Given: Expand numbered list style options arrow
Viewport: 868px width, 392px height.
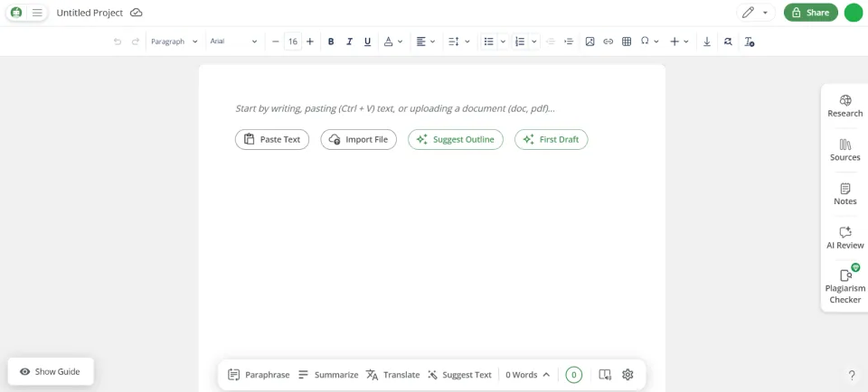Looking at the screenshot, I should pos(534,42).
